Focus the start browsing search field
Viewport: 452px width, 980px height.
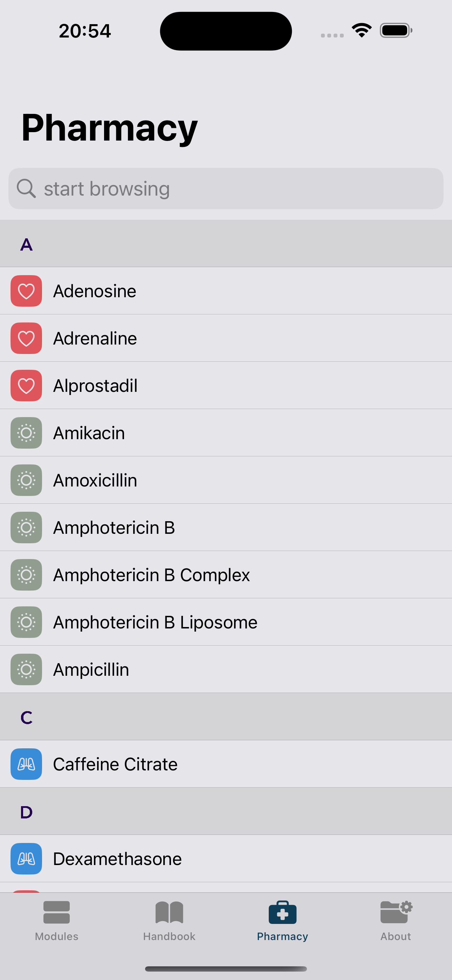[226, 189]
